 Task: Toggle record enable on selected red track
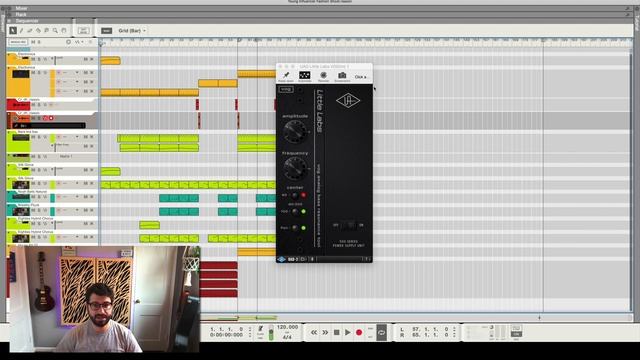point(51,118)
